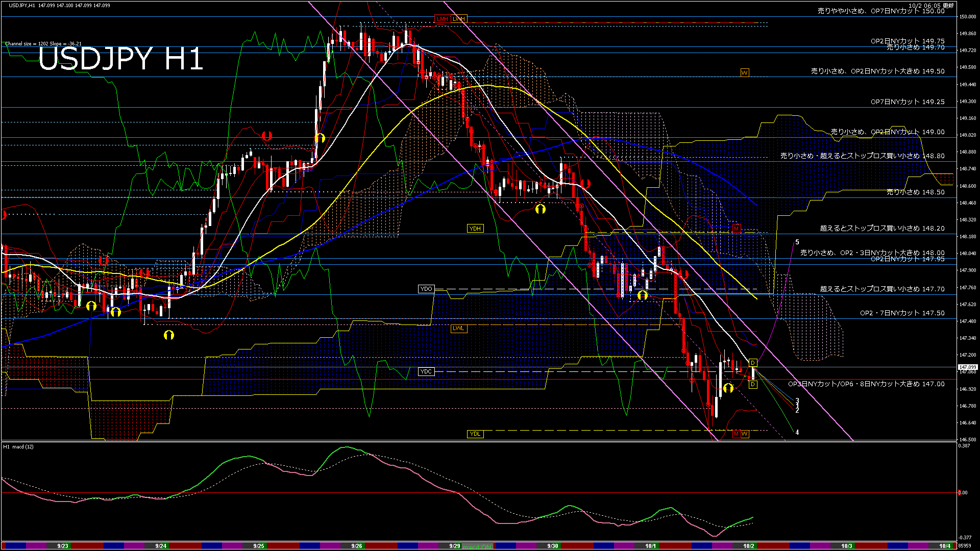Viewport: 980px width, 551px height.
Task: Click the YDL yesterday-low label box
Action: pos(475,434)
